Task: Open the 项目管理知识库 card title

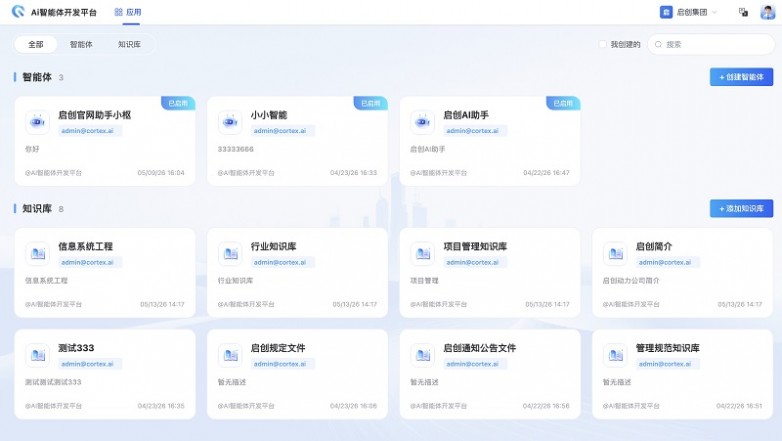Action: click(x=475, y=246)
